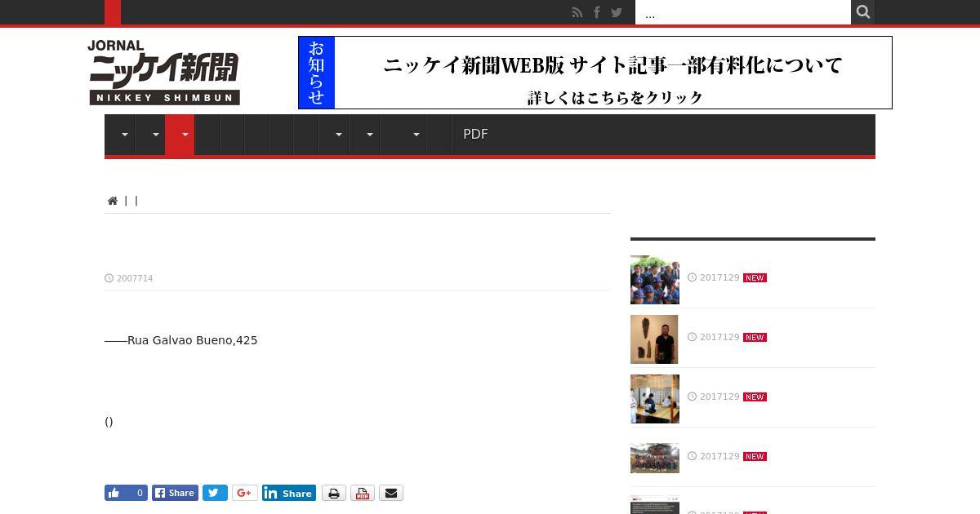Share article via Facebook Share button
Viewport: 980px width, 514px height.
[x=175, y=493]
